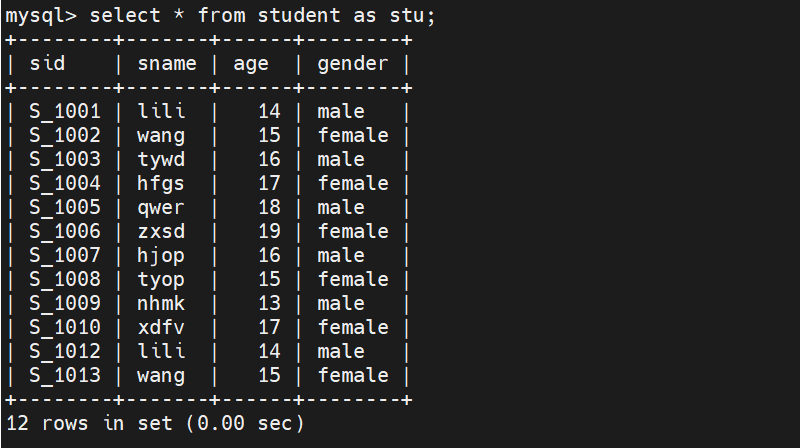This screenshot has width=800, height=448.
Task: Click the name 'hfgs' in sname column
Action: click(x=161, y=184)
